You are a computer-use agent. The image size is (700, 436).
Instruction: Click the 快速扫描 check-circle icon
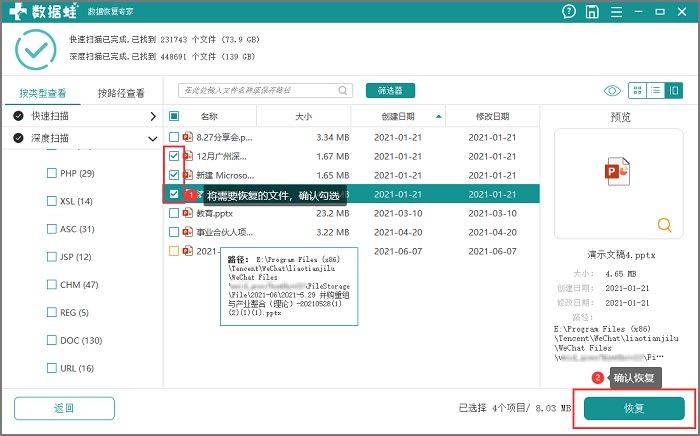pos(18,116)
